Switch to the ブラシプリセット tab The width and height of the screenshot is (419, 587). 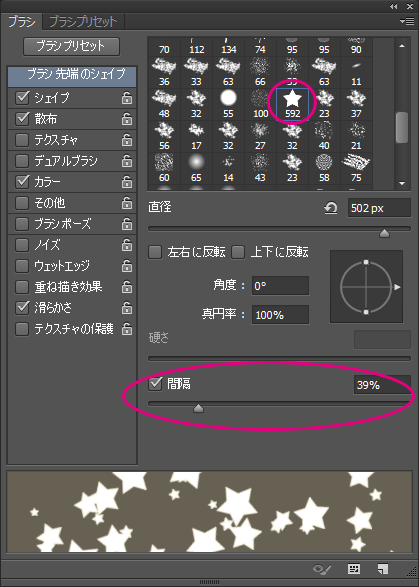tap(83, 21)
